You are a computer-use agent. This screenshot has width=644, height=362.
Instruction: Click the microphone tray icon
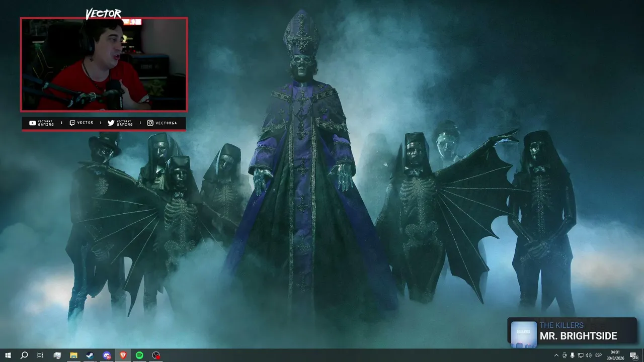[x=573, y=355]
